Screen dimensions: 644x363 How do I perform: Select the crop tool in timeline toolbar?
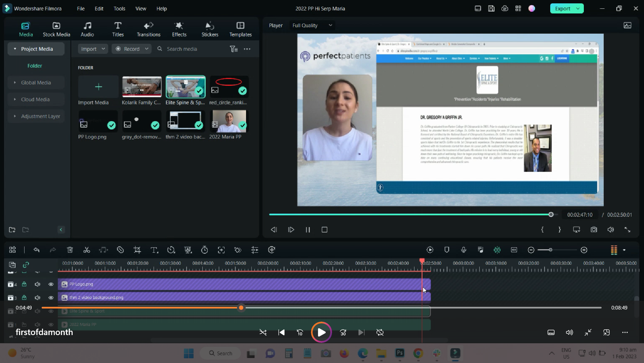pyautogui.click(x=137, y=250)
